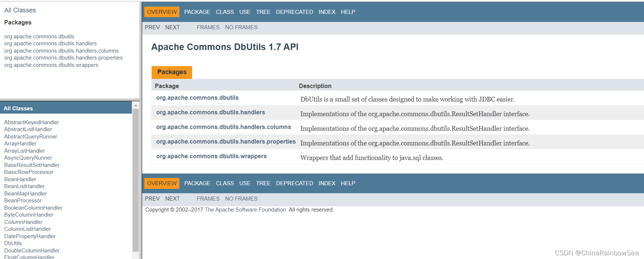Open the BeanProcessor class
644x259 pixels.
pyautogui.click(x=23, y=201)
